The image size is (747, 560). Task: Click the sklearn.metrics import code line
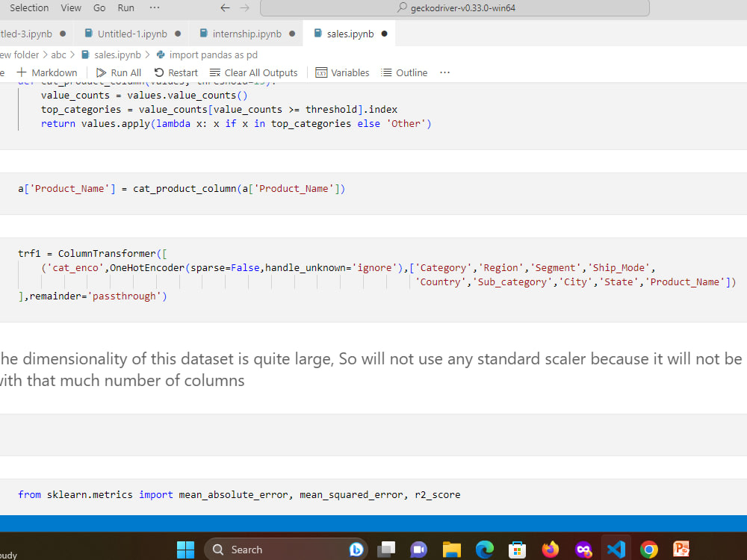[x=239, y=495]
